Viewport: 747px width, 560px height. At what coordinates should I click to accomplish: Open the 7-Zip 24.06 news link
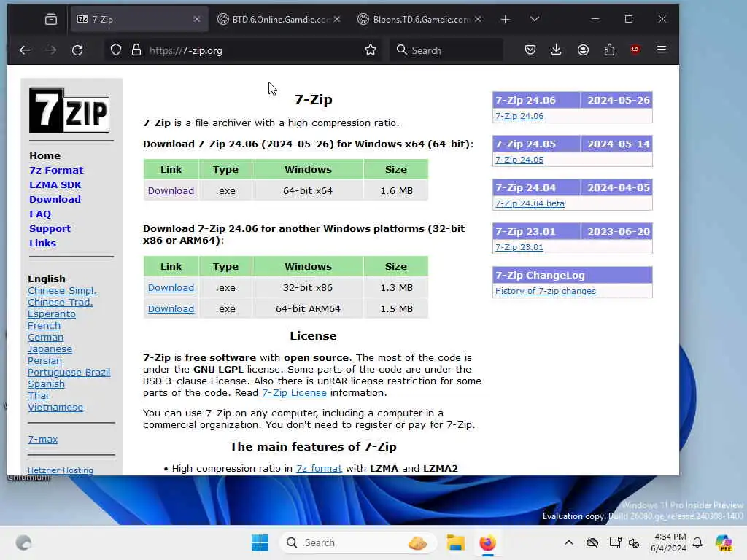(x=519, y=116)
